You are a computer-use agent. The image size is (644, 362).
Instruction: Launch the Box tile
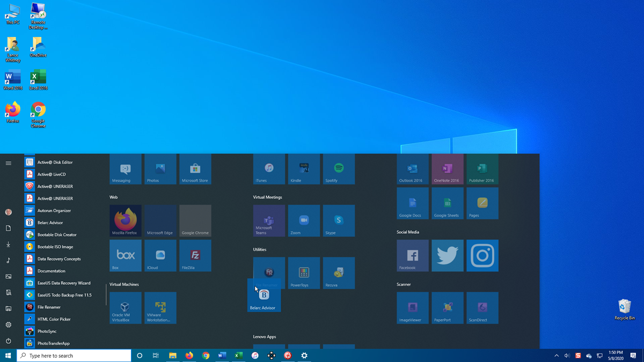coord(126,255)
